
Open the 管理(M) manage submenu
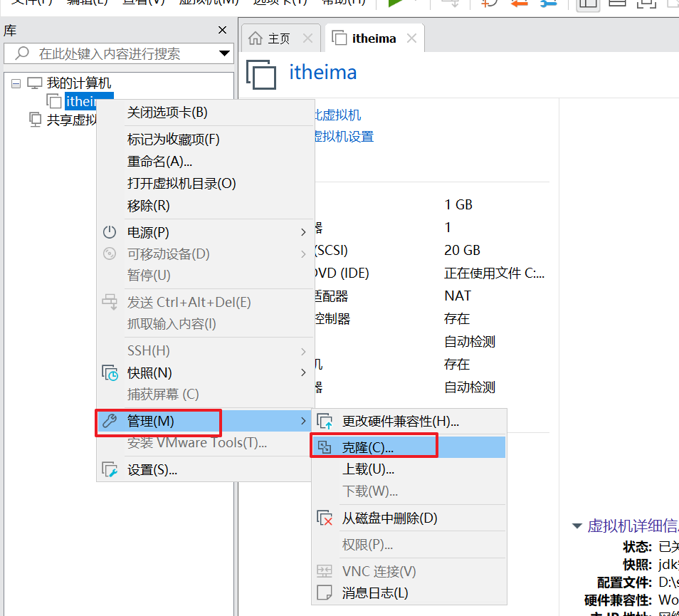205,421
